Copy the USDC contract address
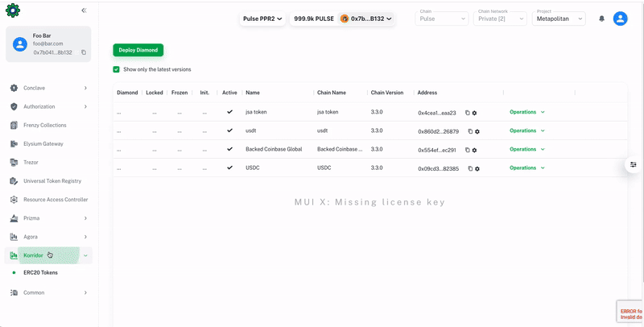 tap(469, 168)
